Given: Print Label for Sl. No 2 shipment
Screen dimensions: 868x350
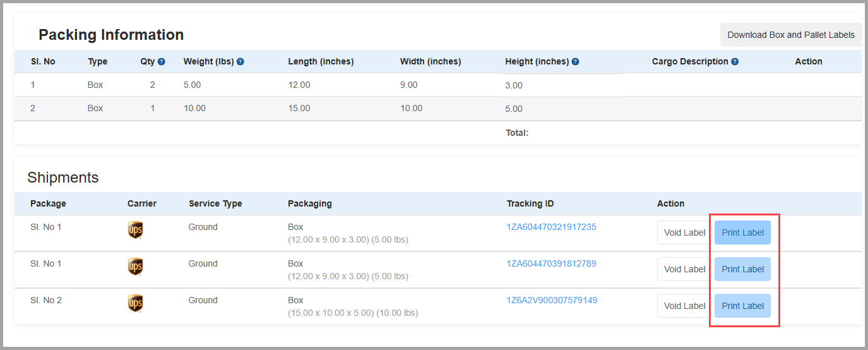Looking at the screenshot, I should (742, 306).
